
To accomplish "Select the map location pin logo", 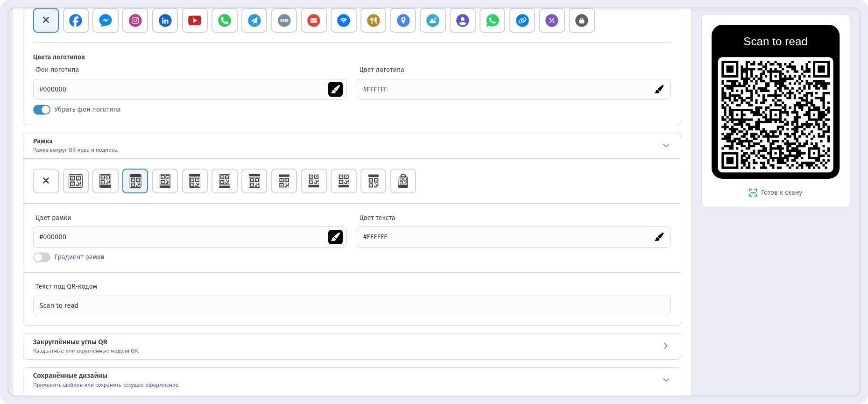I will 403,21.
